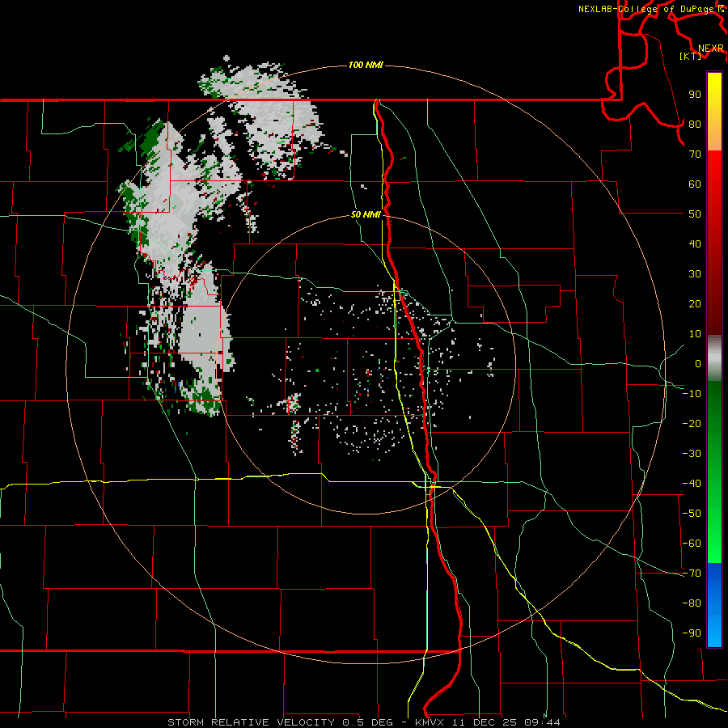Click the [KT] units label
The image size is (728, 728).
click(x=690, y=56)
